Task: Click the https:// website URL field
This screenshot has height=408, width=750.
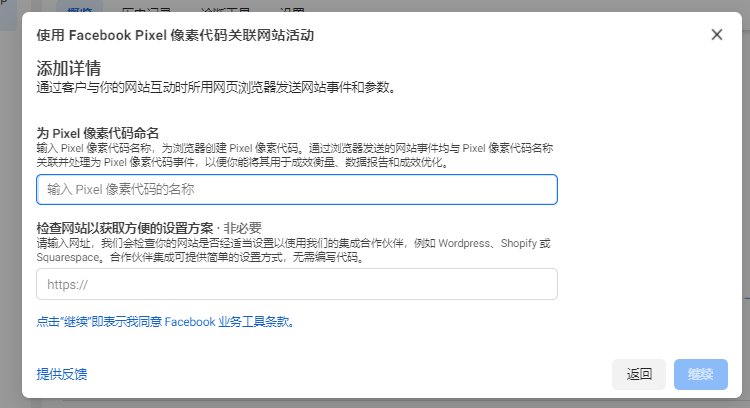Action: coord(297,284)
